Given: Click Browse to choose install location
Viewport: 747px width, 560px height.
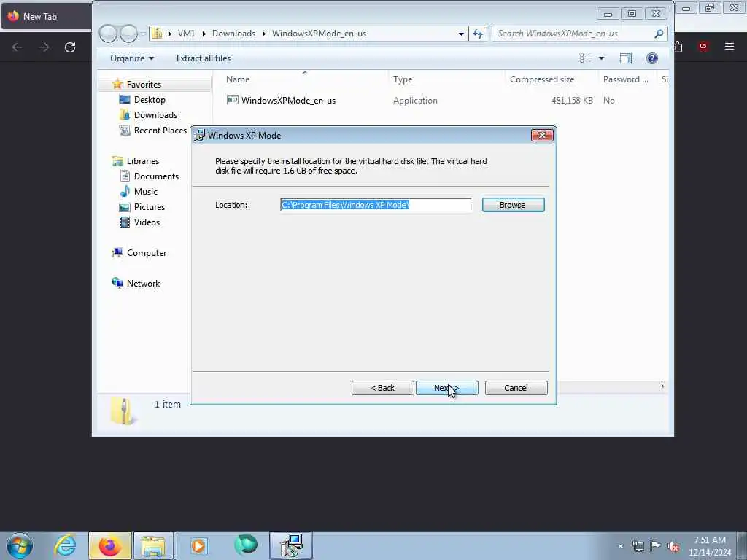Looking at the screenshot, I should pyautogui.click(x=513, y=205).
